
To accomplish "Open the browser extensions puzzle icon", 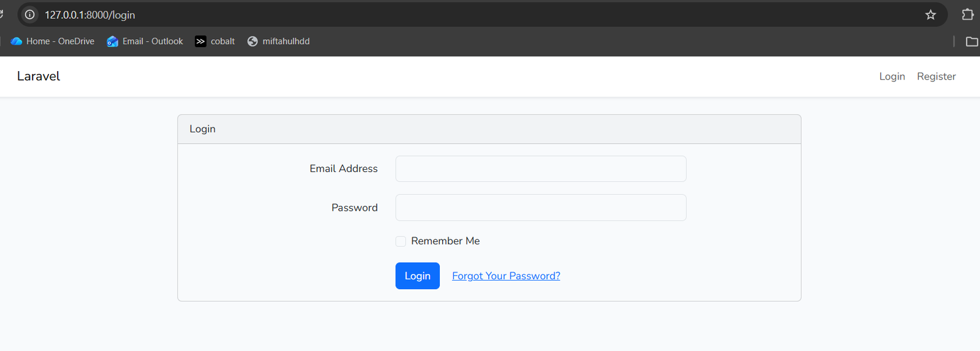I will click(968, 15).
